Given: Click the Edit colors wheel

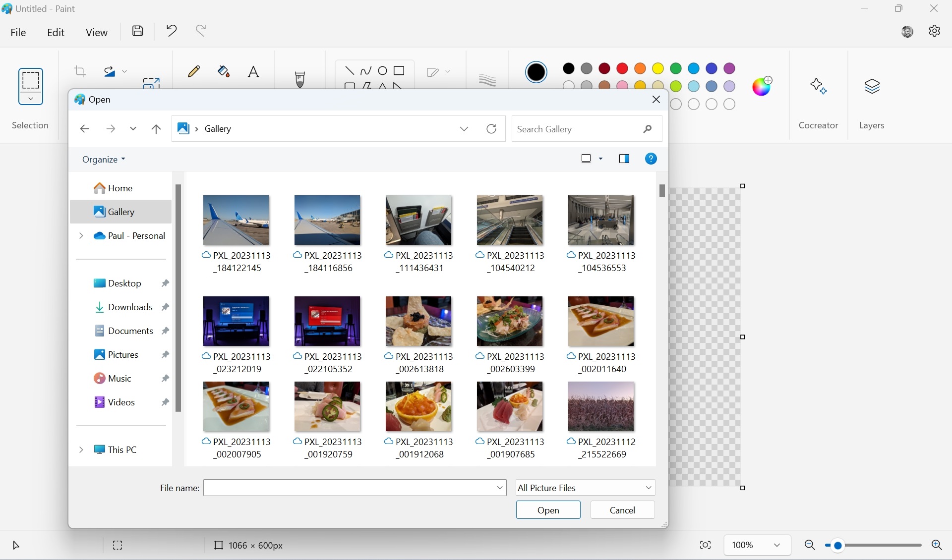Looking at the screenshot, I should [x=762, y=86].
